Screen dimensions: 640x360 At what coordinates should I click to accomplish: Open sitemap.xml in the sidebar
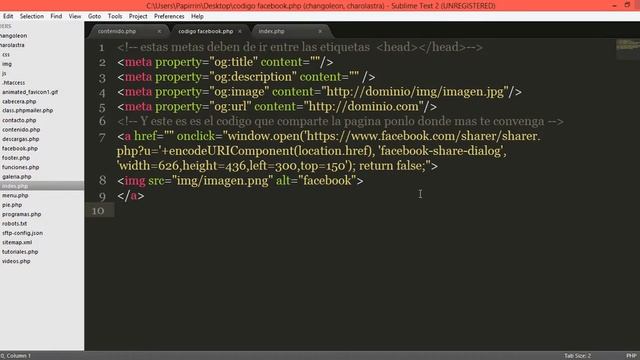[x=17, y=242]
